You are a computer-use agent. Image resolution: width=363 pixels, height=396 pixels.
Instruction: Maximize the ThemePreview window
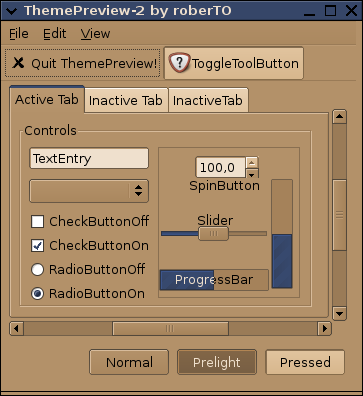click(331, 11)
